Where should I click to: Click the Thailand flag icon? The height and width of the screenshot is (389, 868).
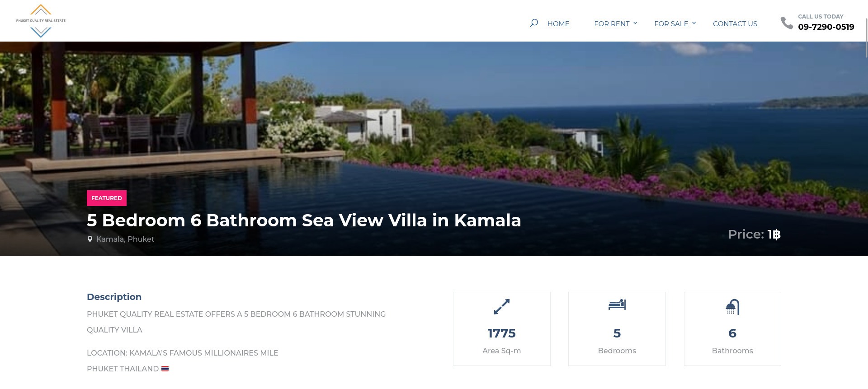coord(165,369)
